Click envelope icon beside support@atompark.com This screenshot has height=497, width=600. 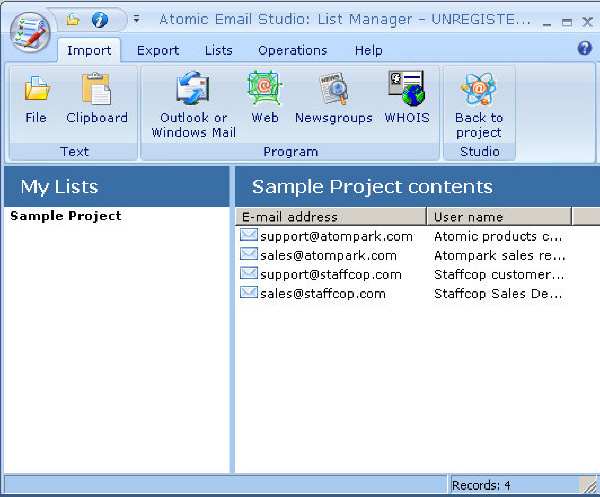coord(249,235)
